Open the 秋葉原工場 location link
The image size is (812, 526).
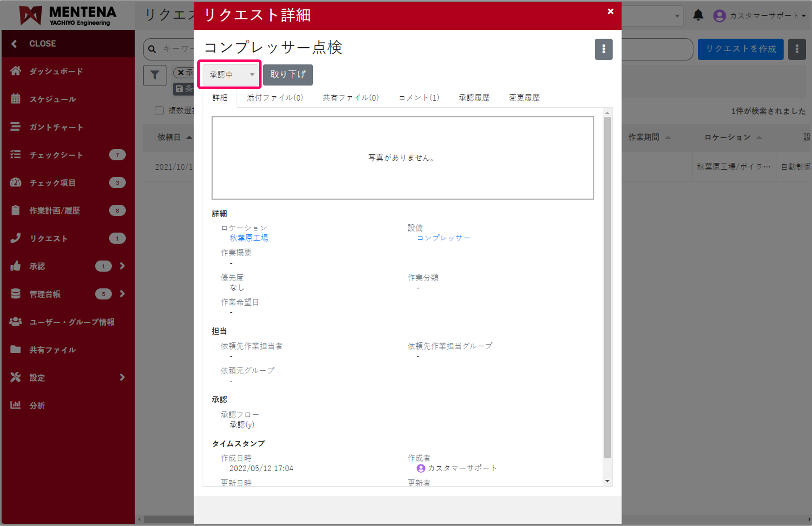pyautogui.click(x=249, y=238)
